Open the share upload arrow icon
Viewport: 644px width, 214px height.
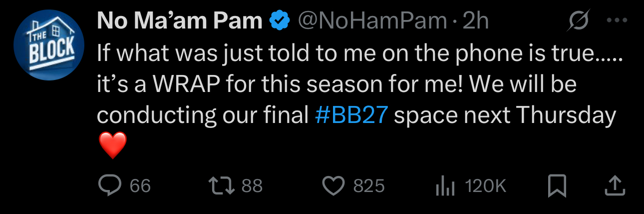pos(615,186)
